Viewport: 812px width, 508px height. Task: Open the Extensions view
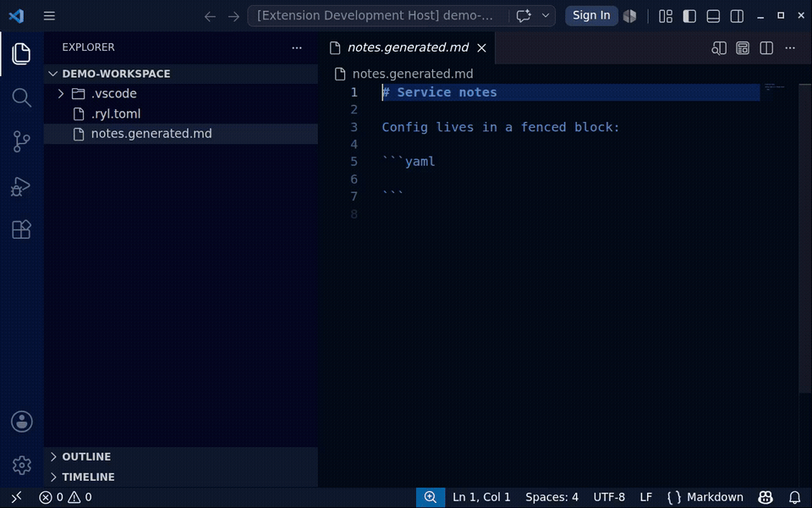(x=21, y=229)
